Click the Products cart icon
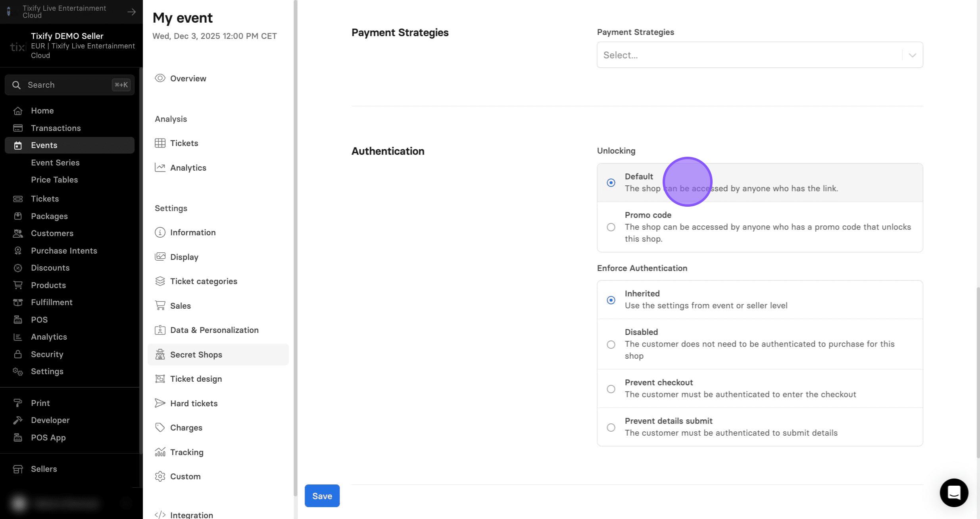This screenshot has height=519, width=980. click(x=18, y=285)
